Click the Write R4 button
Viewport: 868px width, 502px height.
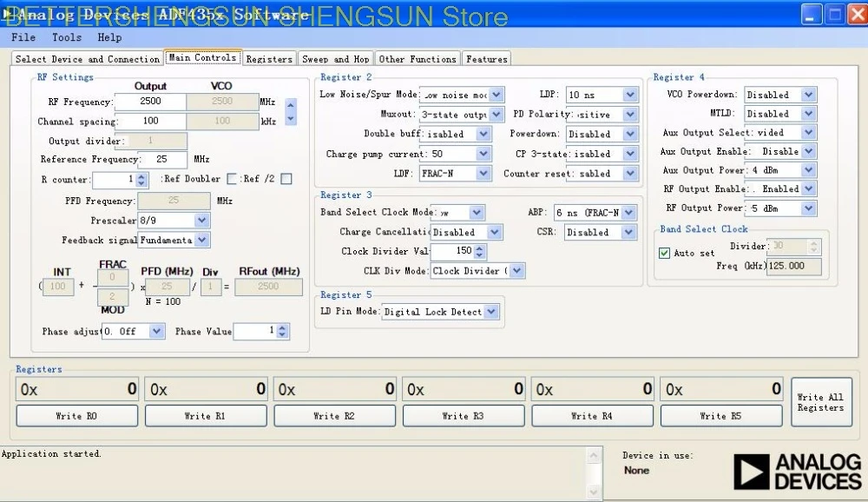tap(592, 416)
